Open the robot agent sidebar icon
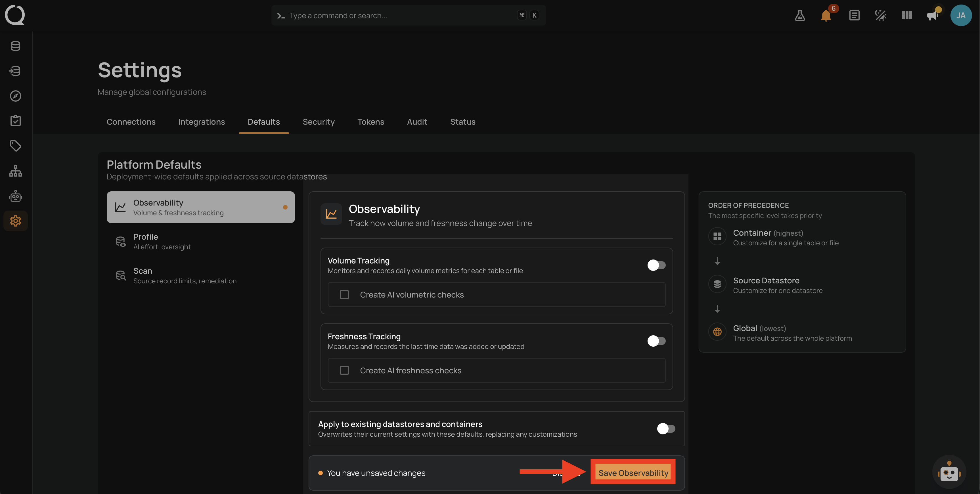This screenshot has width=980, height=494. (x=16, y=196)
